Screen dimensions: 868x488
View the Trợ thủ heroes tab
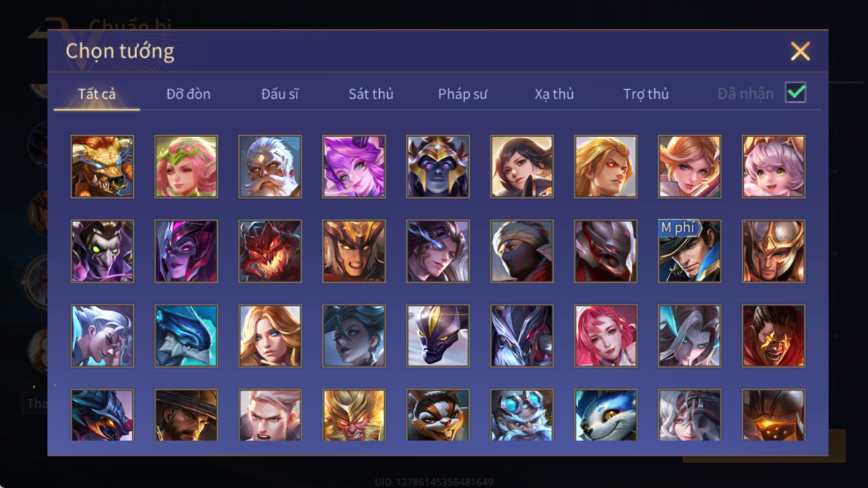click(x=645, y=94)
